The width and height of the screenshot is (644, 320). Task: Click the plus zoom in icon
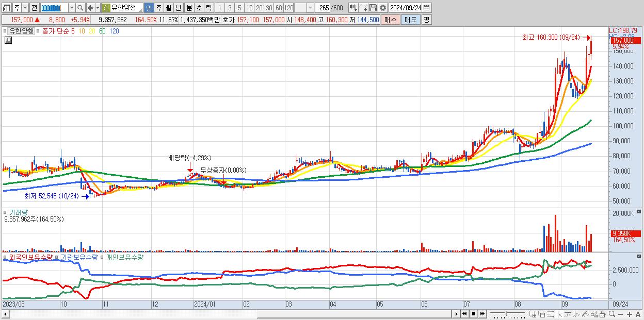(629, 314)
